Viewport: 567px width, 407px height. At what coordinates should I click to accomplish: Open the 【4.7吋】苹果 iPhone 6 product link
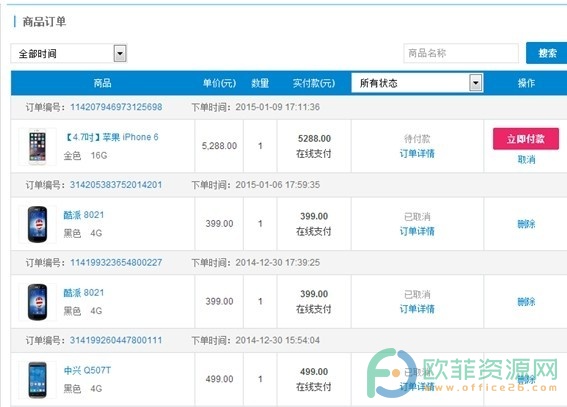coord(111,137)
